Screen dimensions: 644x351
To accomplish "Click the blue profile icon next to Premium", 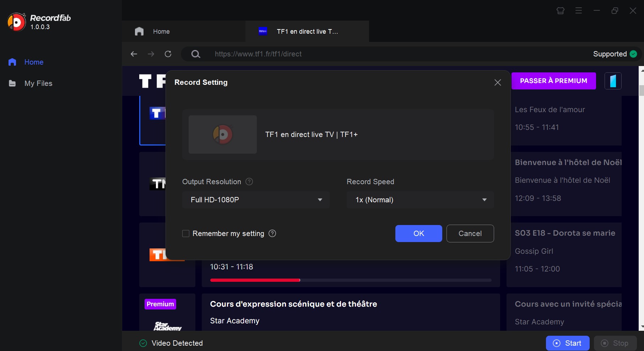I will click(613, 81).
